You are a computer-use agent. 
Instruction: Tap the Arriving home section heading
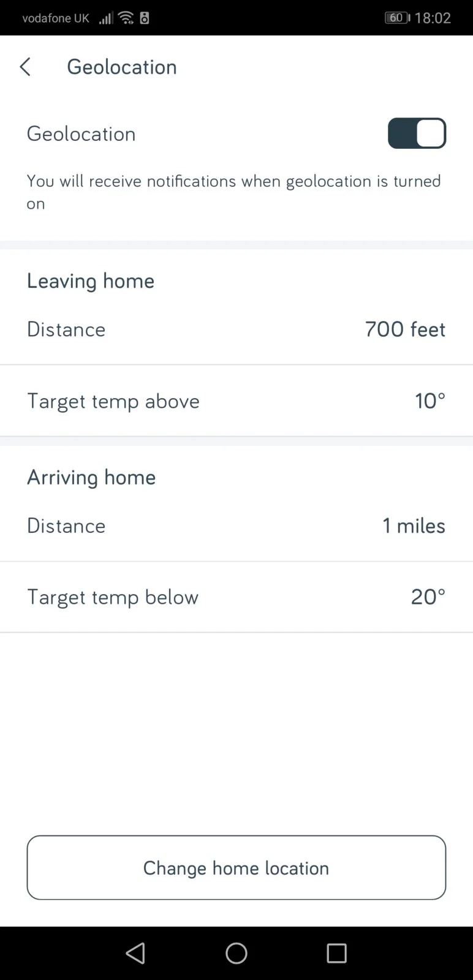pos(91,478)
